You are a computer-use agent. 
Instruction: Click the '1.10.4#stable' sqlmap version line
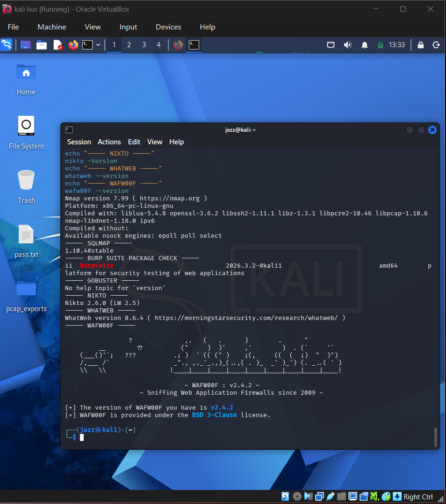(x=89, y=250)
